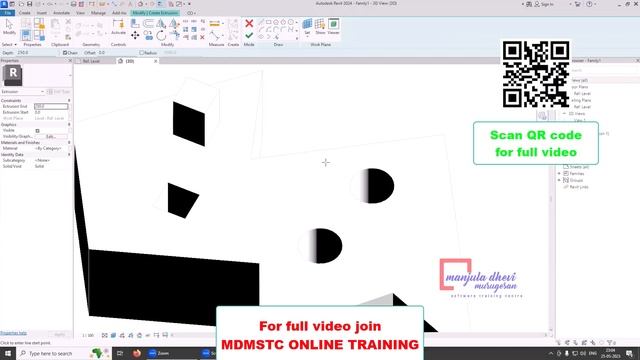This screenshot has height=360, width=640.
Task: Select the Align tool in Modify panel
Action: point(135,24)
